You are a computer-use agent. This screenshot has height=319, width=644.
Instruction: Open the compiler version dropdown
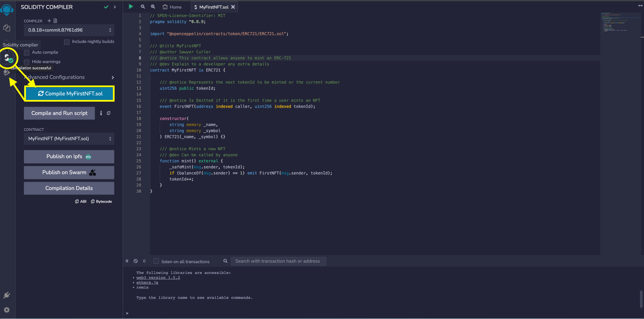click(69, 30)
